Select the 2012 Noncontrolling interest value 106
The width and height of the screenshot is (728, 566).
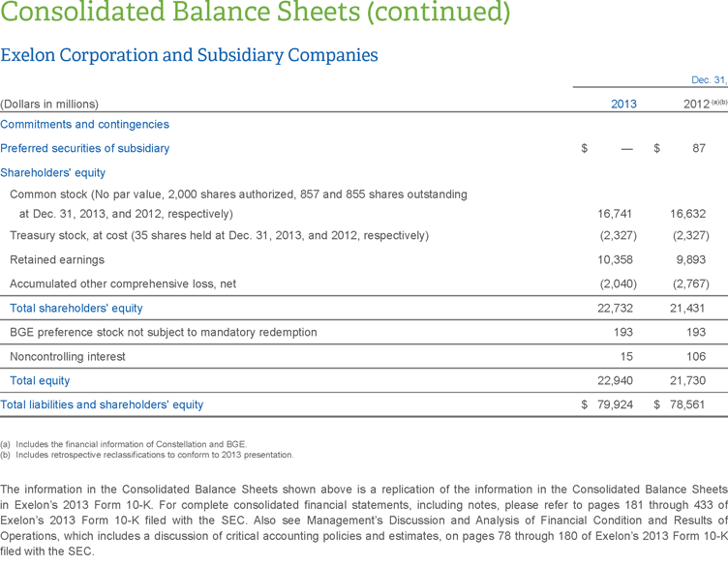click(697, 356)
